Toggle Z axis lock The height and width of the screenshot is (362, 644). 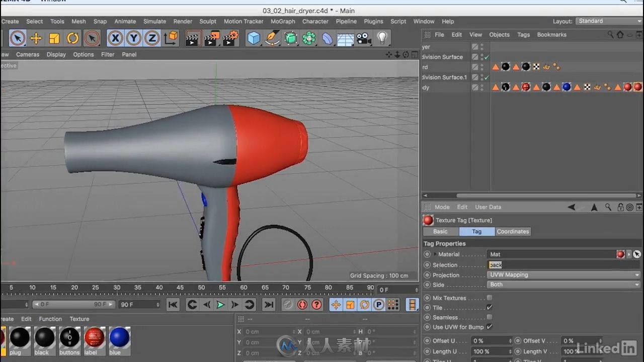point(151,38)
